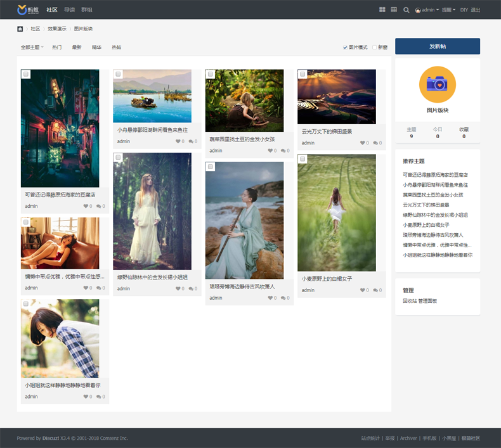Open the search magnifier icon
The image size is (501, 448).
(x=407, y=10)
